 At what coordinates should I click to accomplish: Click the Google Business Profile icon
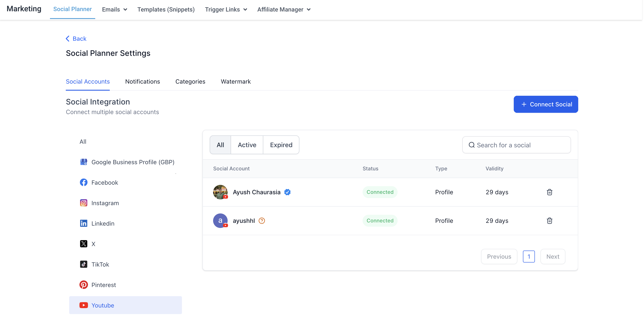click(83, 162)
